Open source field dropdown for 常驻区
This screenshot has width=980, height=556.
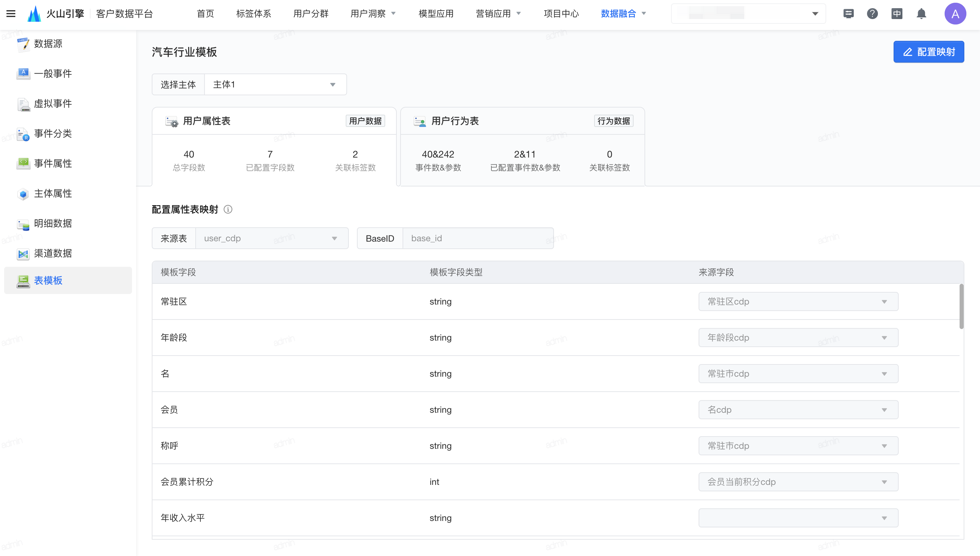click(798, 302)
